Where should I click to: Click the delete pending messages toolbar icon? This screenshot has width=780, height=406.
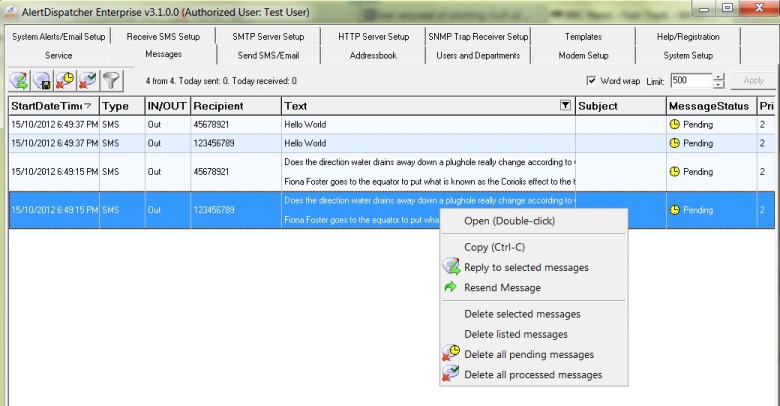tap(65, 80)
